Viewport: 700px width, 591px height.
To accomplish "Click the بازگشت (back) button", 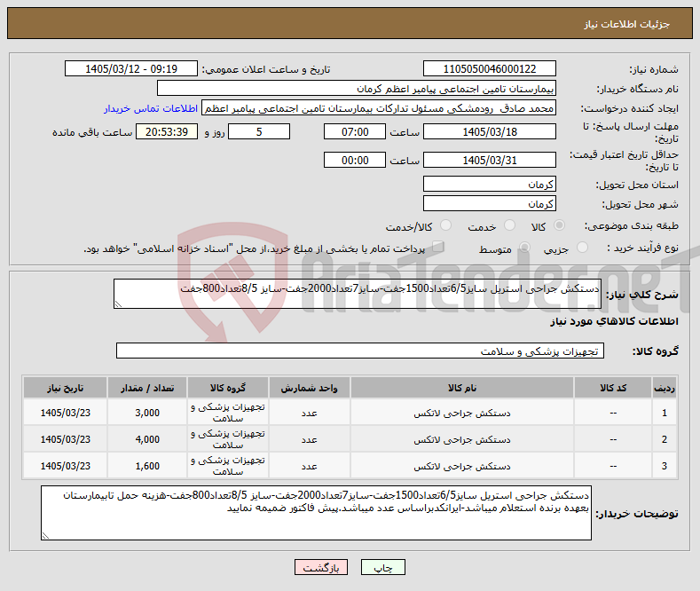I will click(x=321, y=567).
